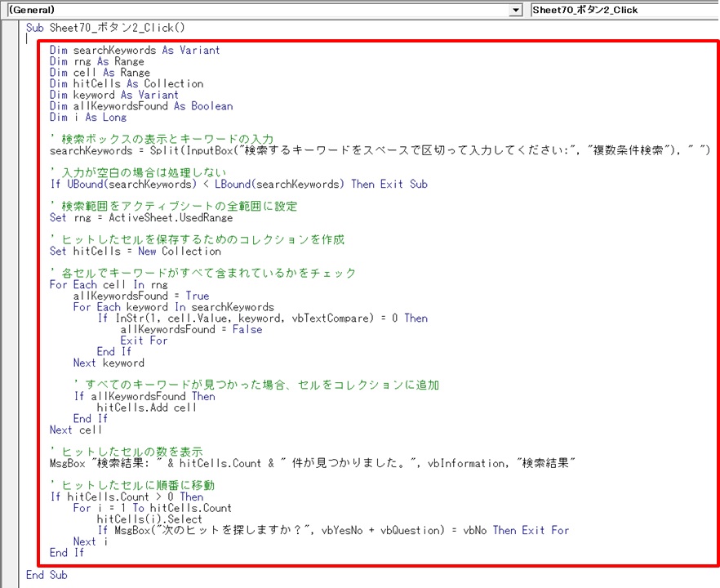
Task: Open the (General) object dropdown arrow
Action: (x=516, y=10)
